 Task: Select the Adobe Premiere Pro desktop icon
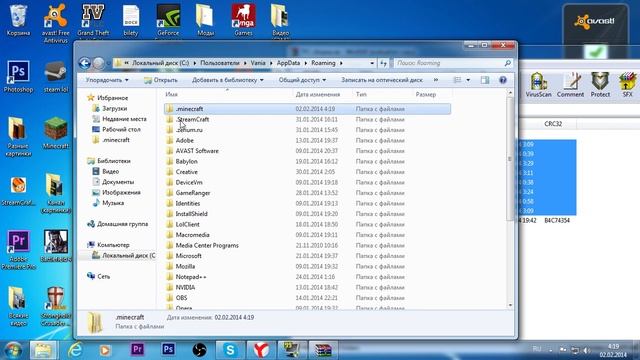pos(18,250)
